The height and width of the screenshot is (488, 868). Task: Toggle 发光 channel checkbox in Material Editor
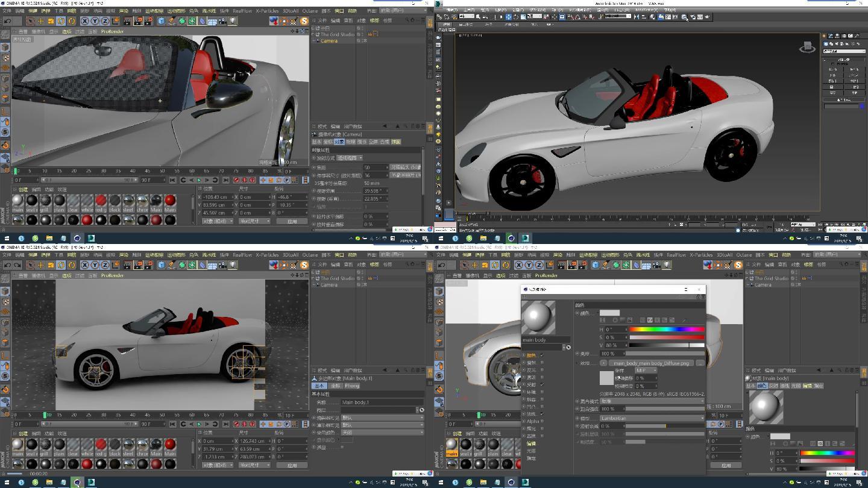pyautogui.click(x=542, y=370)
